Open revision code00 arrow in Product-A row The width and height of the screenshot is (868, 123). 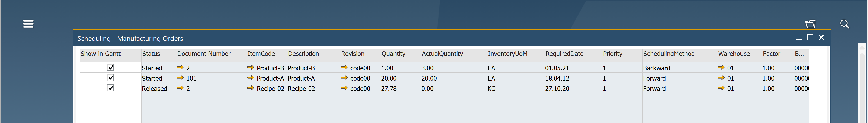(x=344, y=78)
